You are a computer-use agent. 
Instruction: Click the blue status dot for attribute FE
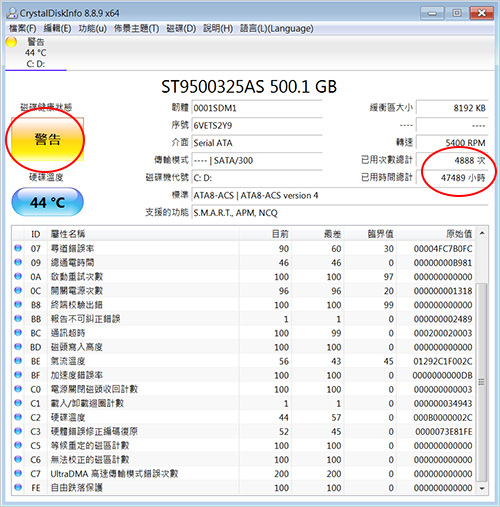pyautogui.click(x=18, y=488)
